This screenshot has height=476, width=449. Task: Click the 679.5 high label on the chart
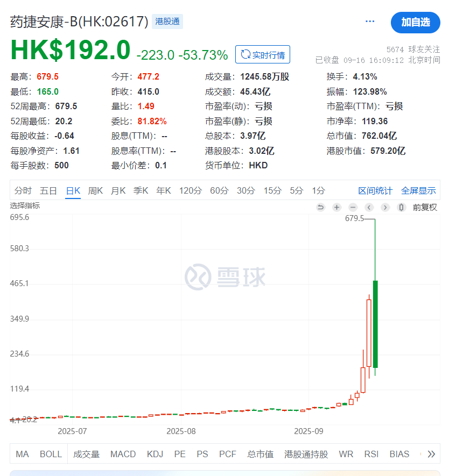click(x=354, y=218)
